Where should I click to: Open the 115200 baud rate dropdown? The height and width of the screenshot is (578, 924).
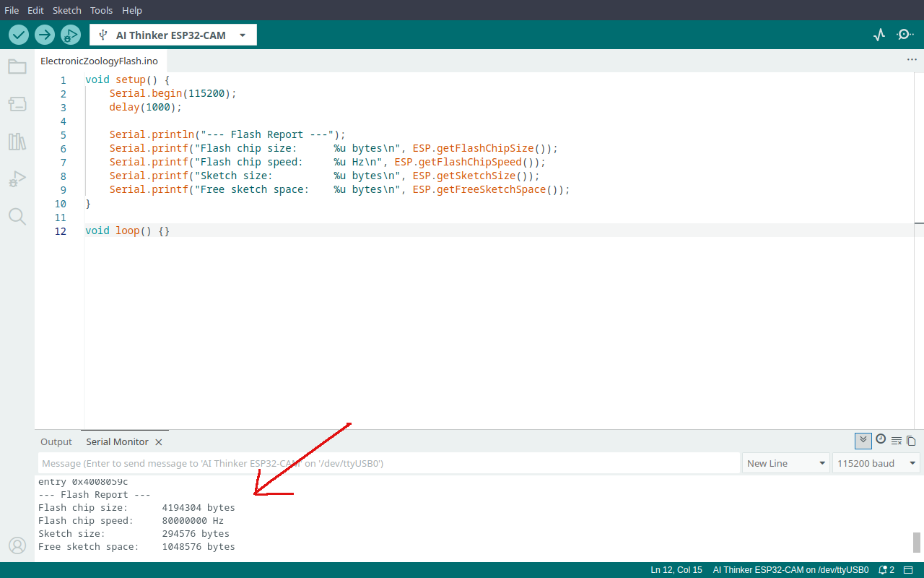tap(876, 463)
